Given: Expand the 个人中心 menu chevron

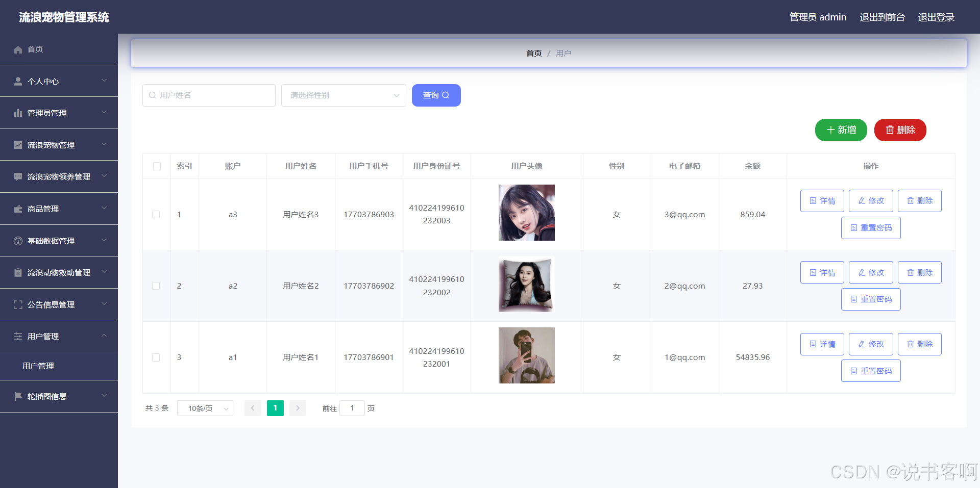Looking at the screenshot, I should coord(104,81).
